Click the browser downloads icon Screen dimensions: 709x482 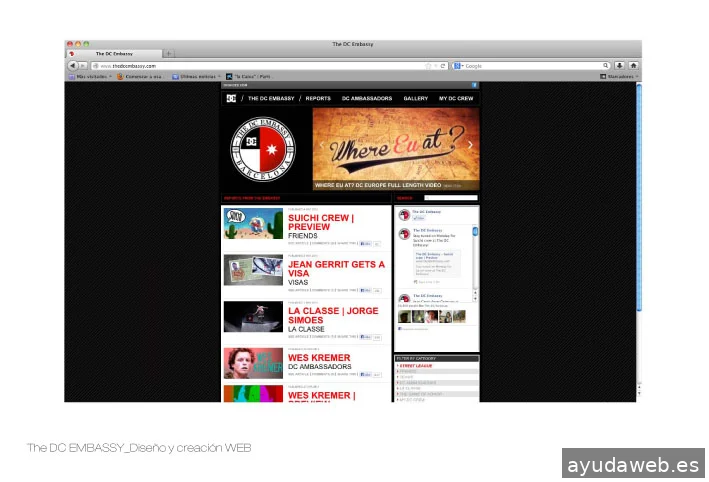620,65
